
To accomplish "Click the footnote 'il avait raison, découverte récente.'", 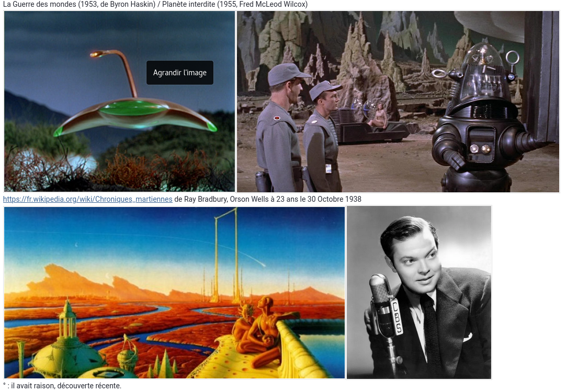I will pos(66,386).
